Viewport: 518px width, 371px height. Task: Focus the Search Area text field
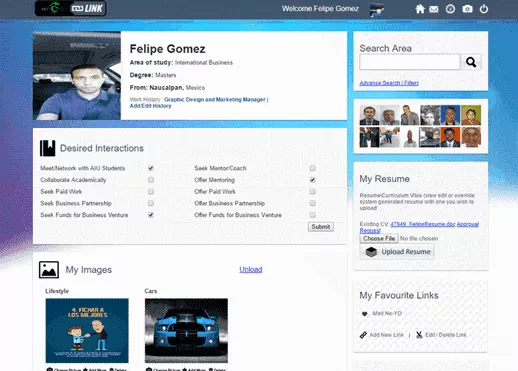click(410, 62)
